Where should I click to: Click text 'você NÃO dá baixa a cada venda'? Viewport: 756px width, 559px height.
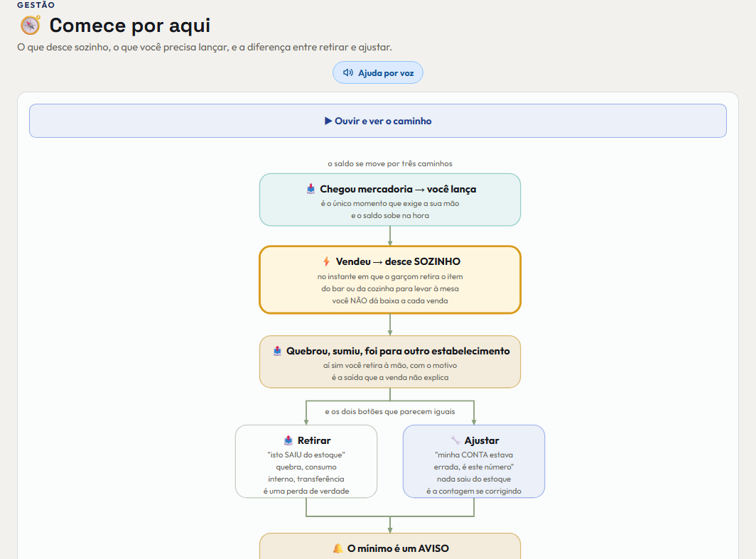(390, 300)
